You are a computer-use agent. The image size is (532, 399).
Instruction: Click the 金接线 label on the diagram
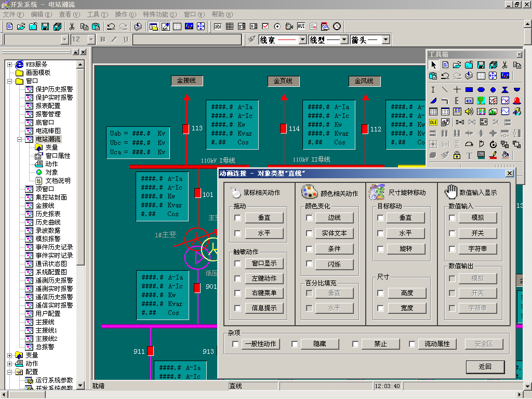(187, 81)
